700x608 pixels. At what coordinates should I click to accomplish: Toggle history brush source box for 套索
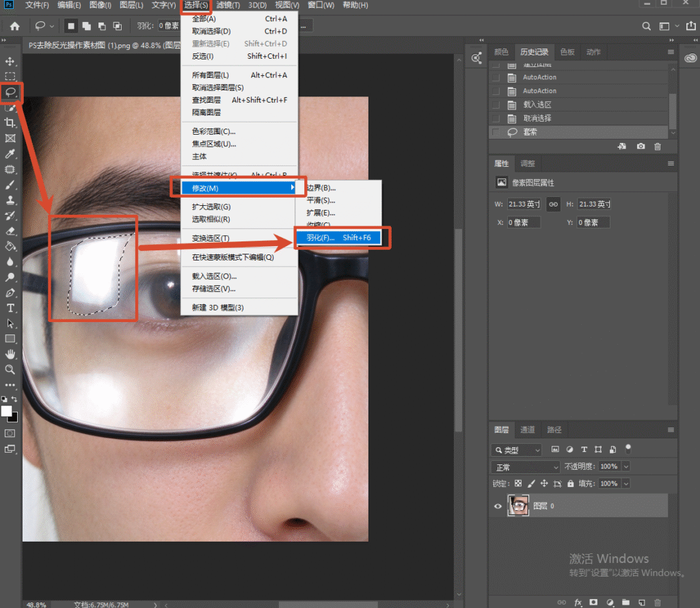496,132
